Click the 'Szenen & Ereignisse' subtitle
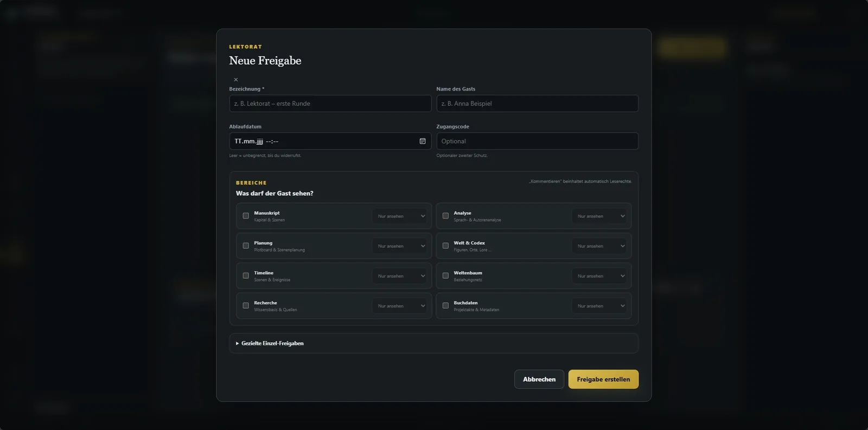The width and height of the screenshot is (868, 430). pos(272,280)
